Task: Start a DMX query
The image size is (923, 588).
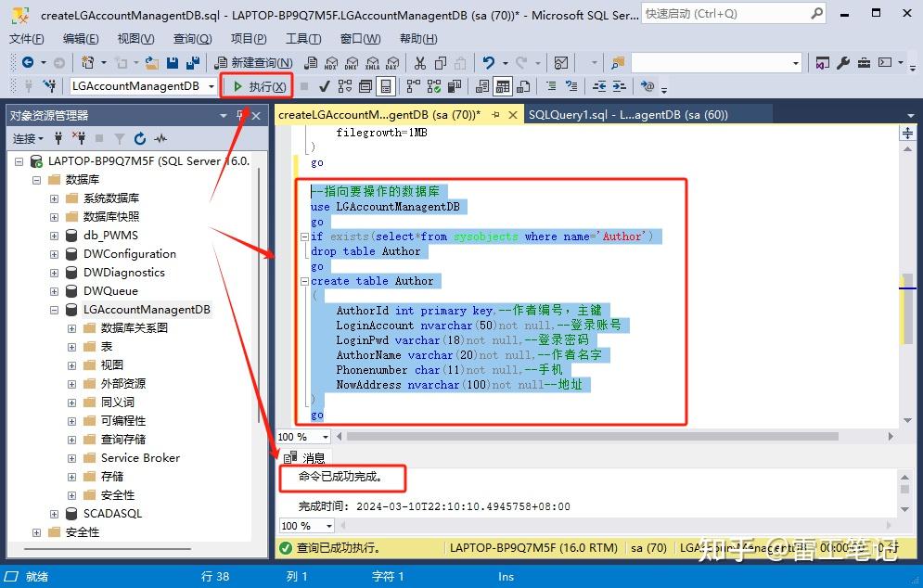Action: tap(352, 62)
